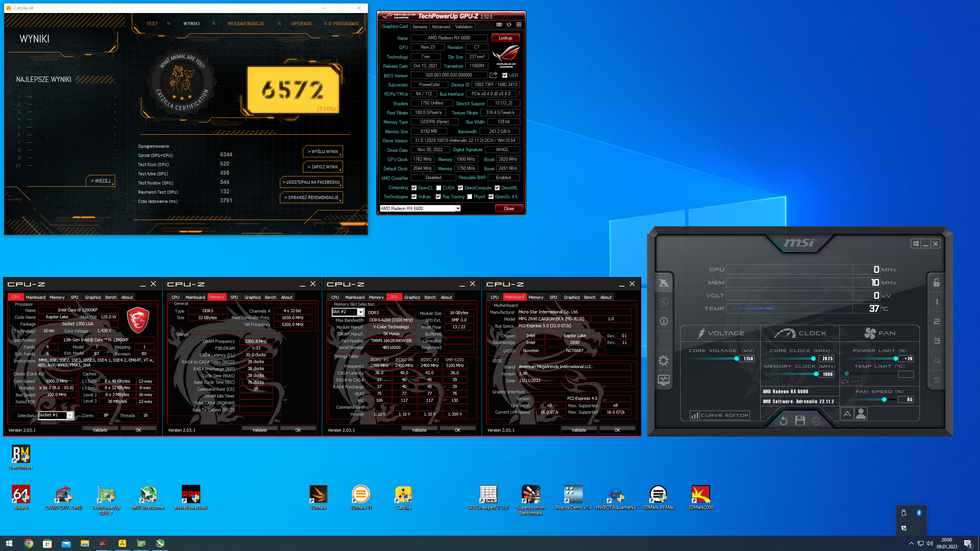Click Lookup button in GPU-Z
980x551 pixels.
click(505, 38)
